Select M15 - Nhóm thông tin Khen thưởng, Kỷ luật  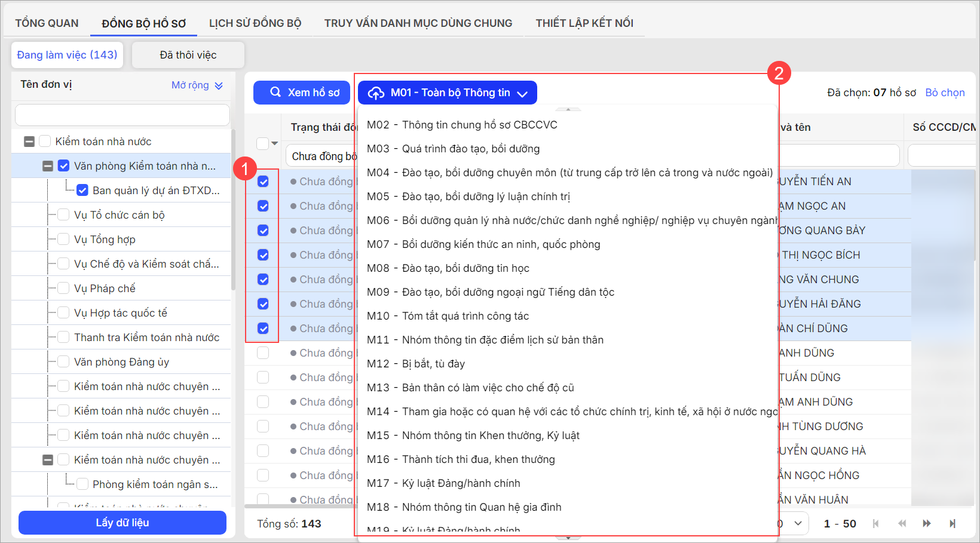(x=473, y=435)
